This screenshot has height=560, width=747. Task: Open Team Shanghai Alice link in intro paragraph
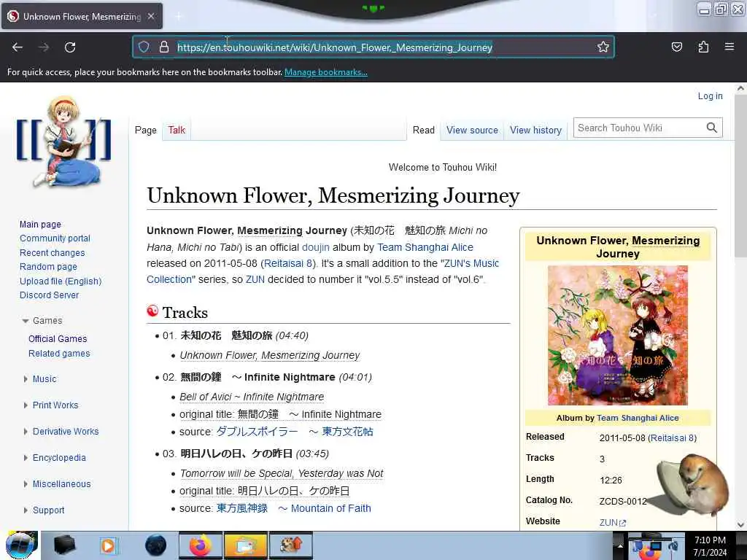tap(425, 247)
